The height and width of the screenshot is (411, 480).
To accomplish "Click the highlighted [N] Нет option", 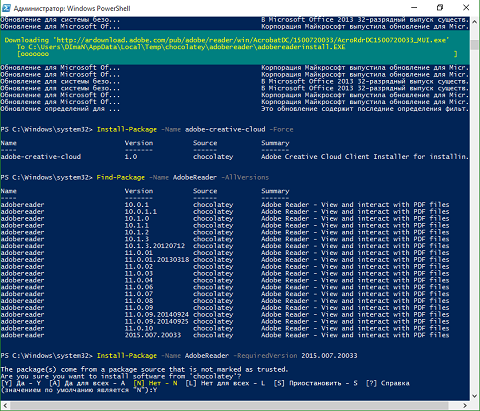I will pyautogui.click(x=155, y=383).
